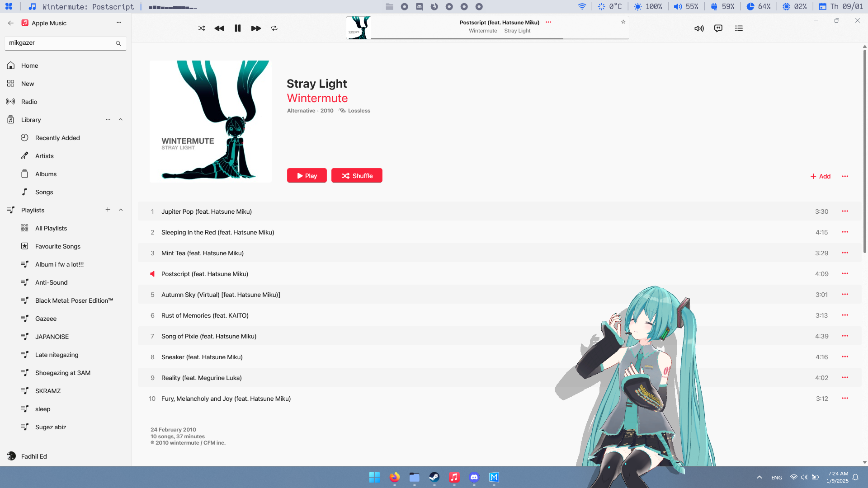This screenshot has width=868, height=488.
Task: Open the Radio menu item
Action: tap(29, 102)
